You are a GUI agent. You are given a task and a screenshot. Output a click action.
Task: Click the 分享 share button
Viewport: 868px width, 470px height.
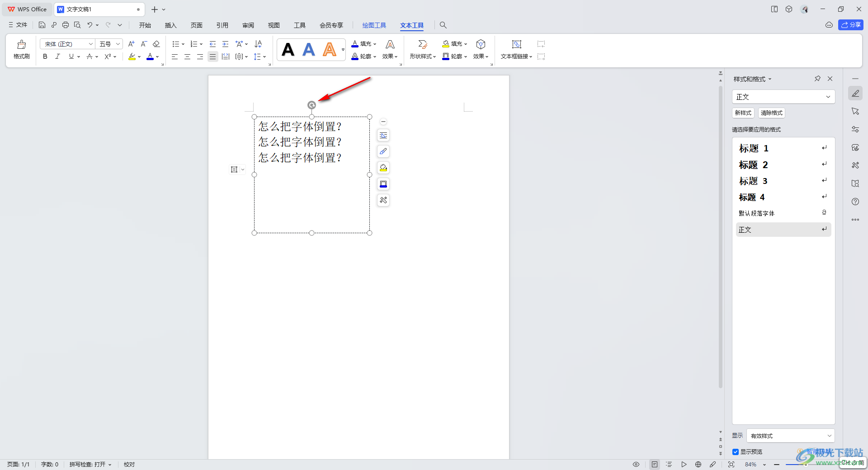[x=851, y=25]
